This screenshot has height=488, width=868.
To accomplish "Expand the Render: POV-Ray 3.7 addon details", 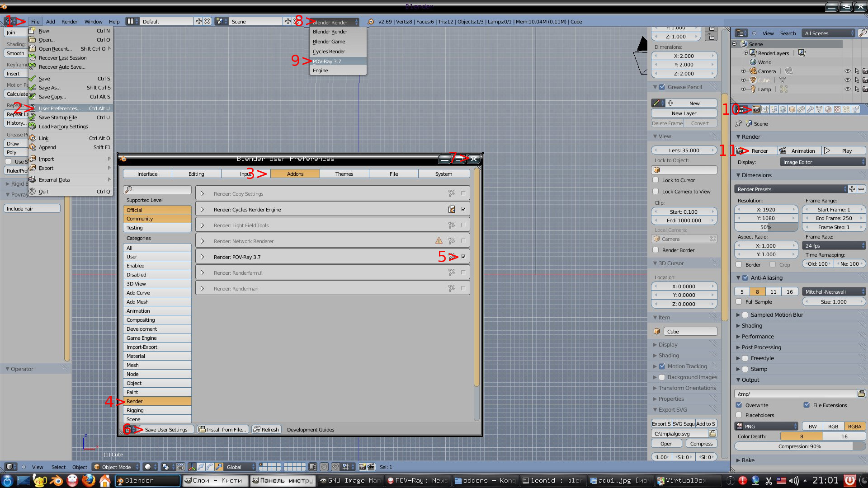I will 202,257.
